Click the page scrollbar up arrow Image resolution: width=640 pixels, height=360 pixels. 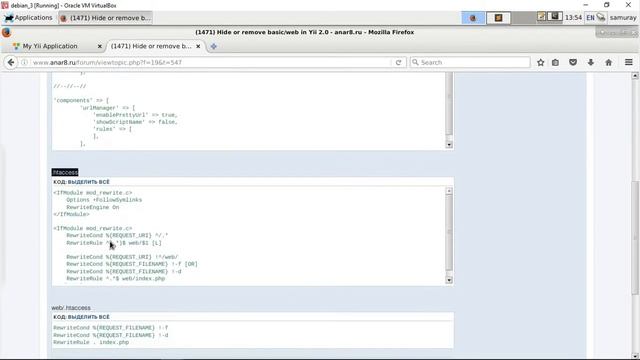[x=635, y=76]
